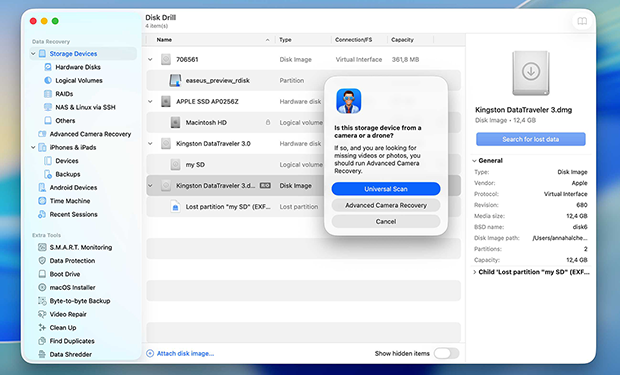This screenshot has height=375, width=620.
Task: Collapse Kingston DataTraveler 3.d... disk image row
Action: (x=150, y=186)
